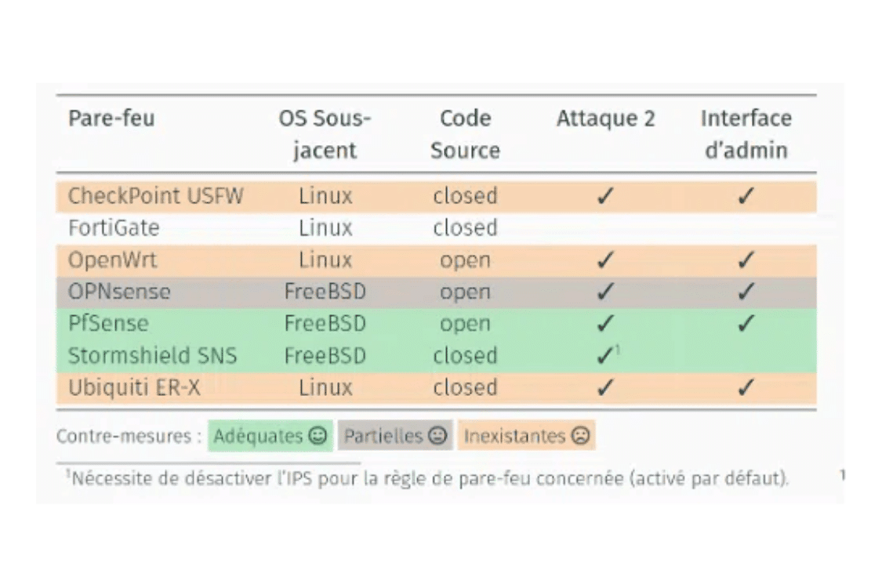The width and height of the screenshot is (882, 588).
Task: Select the FortiGate row name
Action: coord(114,228)
